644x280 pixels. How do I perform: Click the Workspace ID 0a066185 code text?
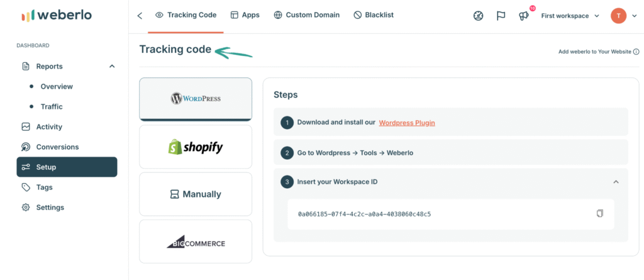pos(364,214)
